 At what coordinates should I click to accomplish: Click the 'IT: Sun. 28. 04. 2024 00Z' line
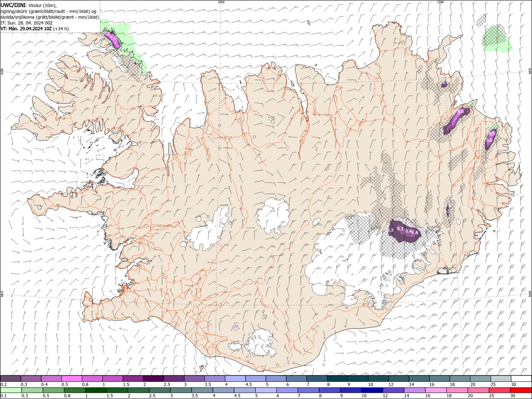[26, 23]
